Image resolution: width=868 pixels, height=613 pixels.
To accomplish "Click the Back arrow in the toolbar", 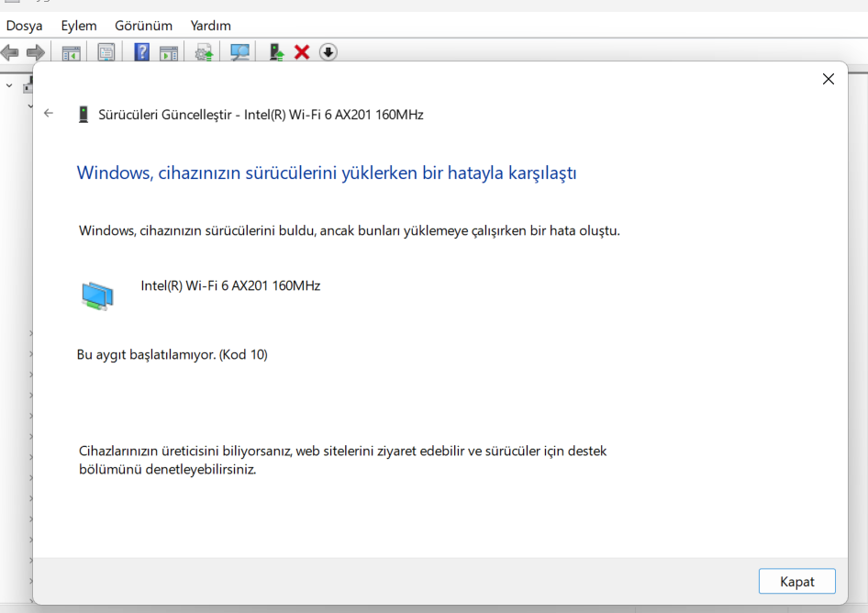I will click(x=10, y=52).
